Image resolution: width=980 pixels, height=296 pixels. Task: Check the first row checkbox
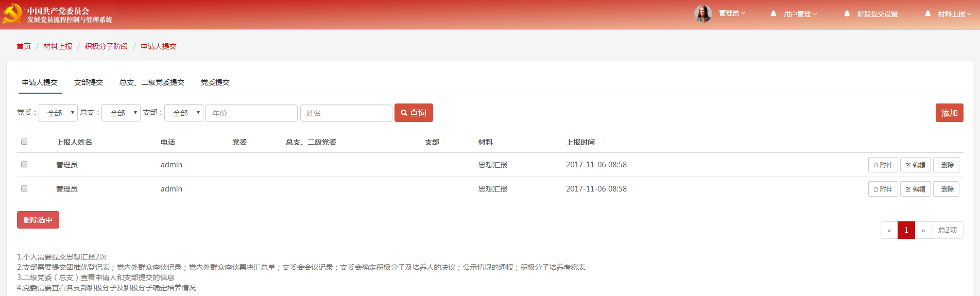pos(24,164)
